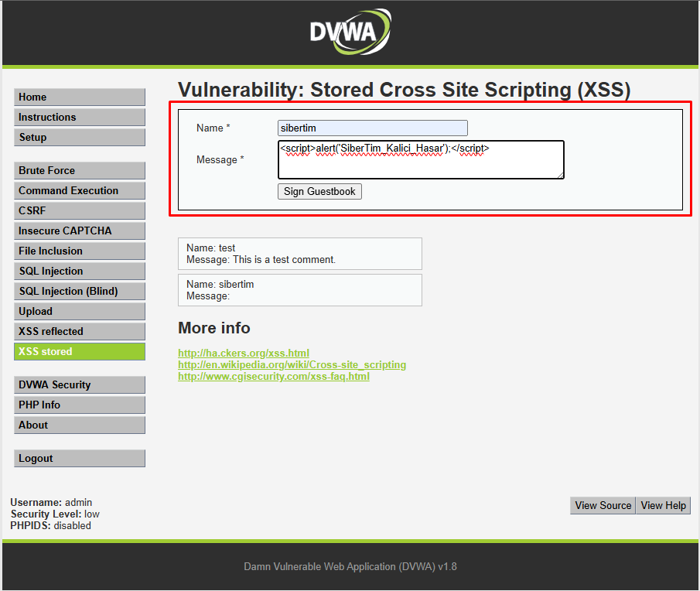View the PHP Info page
The width and height of the screenshot is (700, 591).
pyautogui.click(x=80, y=405)
